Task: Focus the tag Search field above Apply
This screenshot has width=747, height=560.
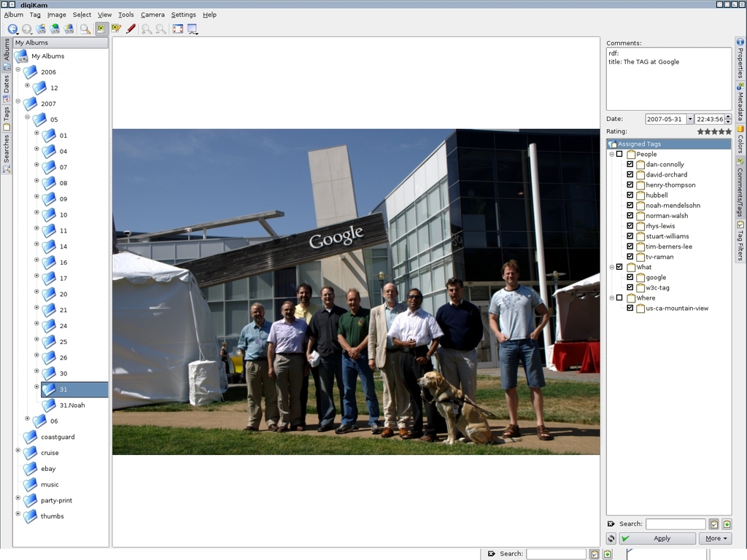Action: [x=675, y=524]
